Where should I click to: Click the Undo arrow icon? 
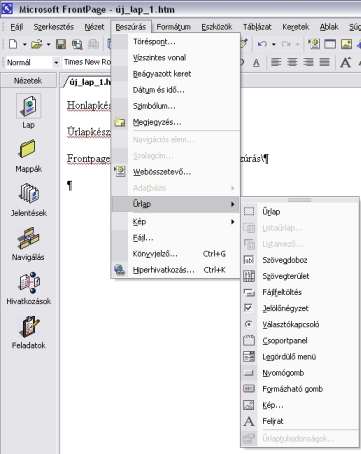(262, 44)
